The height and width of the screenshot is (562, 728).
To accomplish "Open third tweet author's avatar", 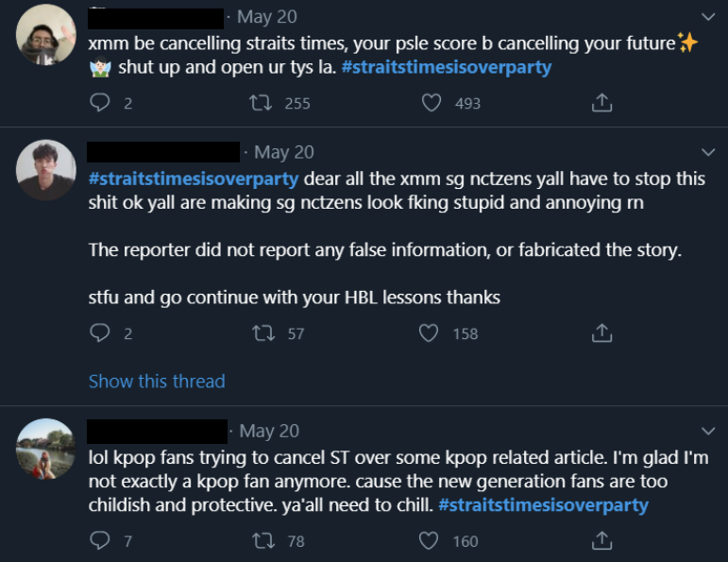I will click(46, 449).
